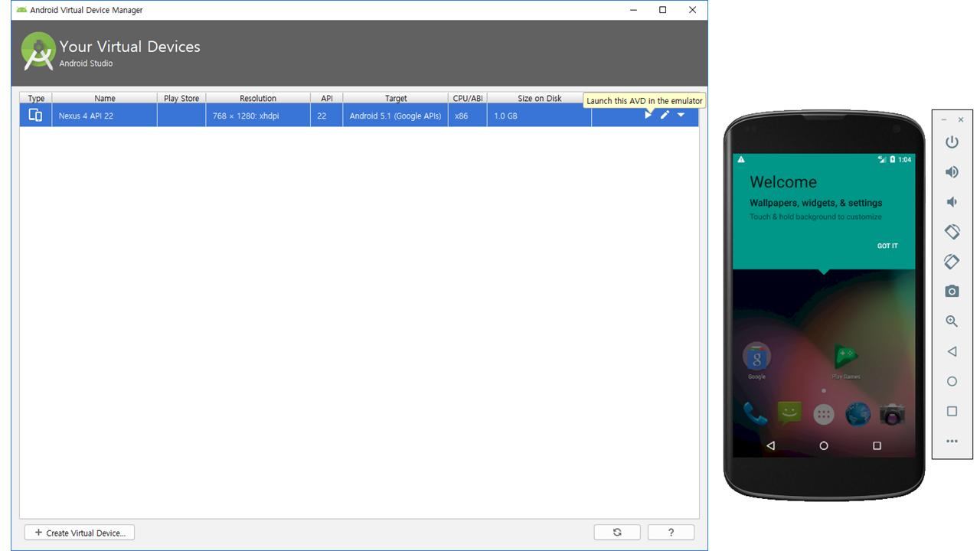
Task: Tap GOT IT on Welcome card
Action: (887, 246)
